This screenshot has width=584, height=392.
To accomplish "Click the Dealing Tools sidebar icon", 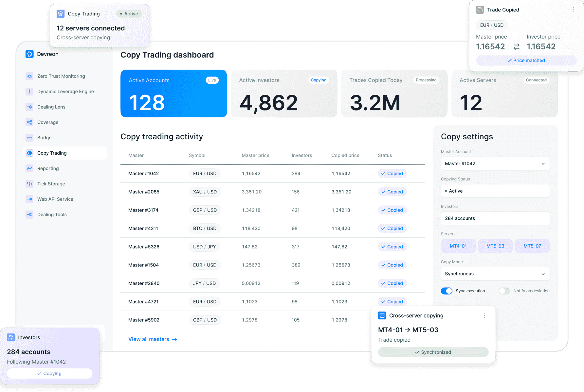I will (29, 214).
